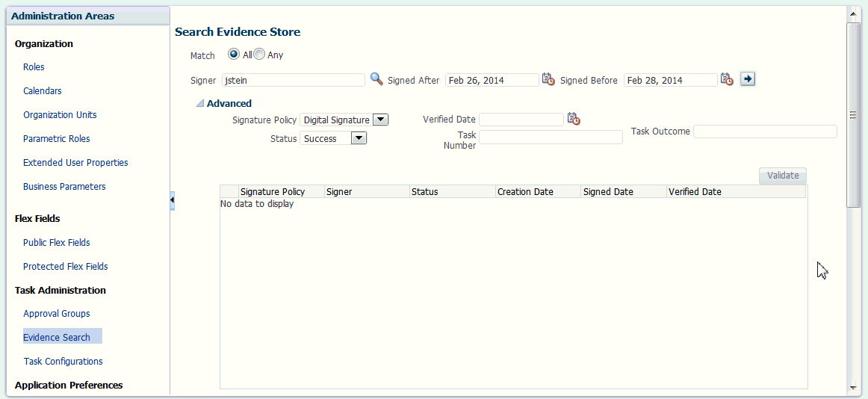
Task: Open the Signed After calendar picker
Action: [x=548, y=79]
